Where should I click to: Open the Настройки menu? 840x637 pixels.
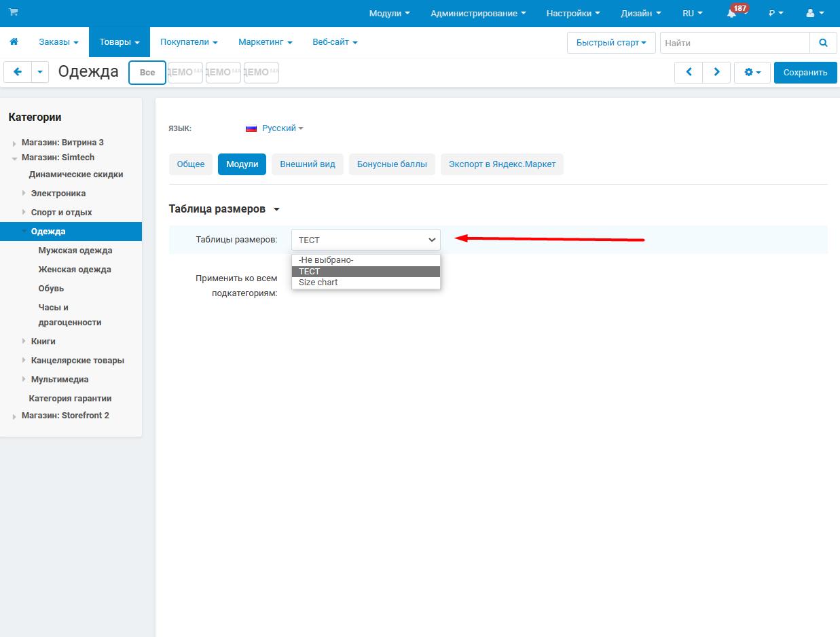coord(573,13)
